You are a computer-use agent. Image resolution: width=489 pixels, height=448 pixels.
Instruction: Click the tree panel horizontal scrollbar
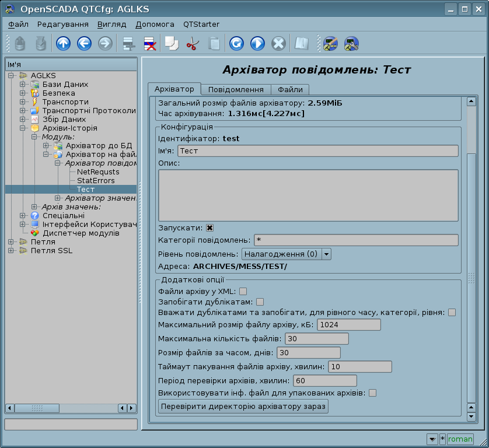70,408
